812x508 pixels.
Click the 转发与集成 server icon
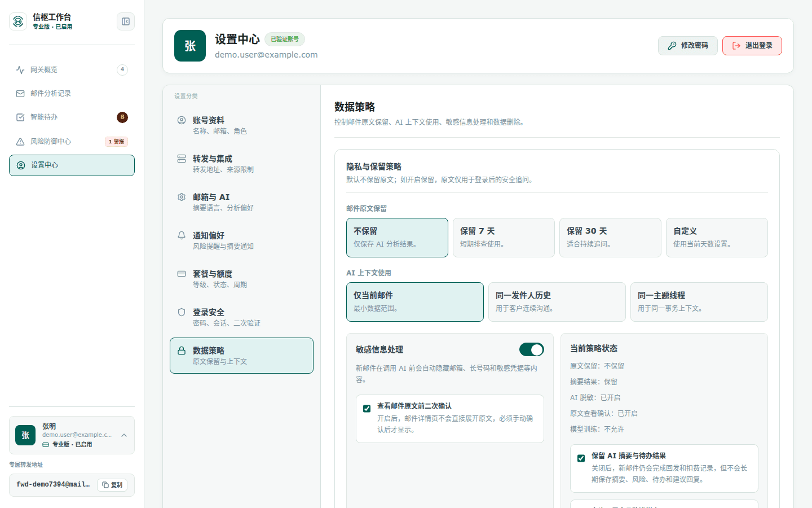coord(182,159)
